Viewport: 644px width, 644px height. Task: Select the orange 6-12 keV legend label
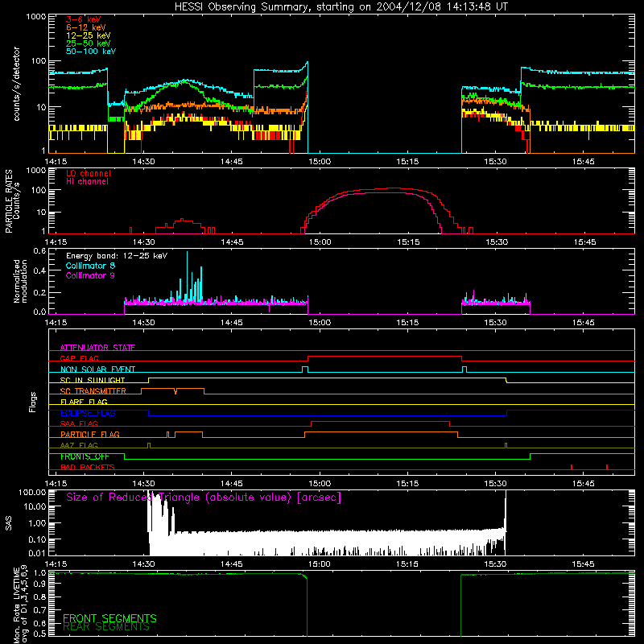tap(86, 27)
